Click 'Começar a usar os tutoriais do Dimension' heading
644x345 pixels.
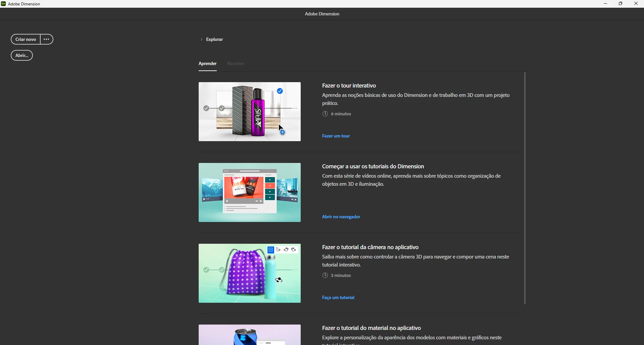[373, 167]
